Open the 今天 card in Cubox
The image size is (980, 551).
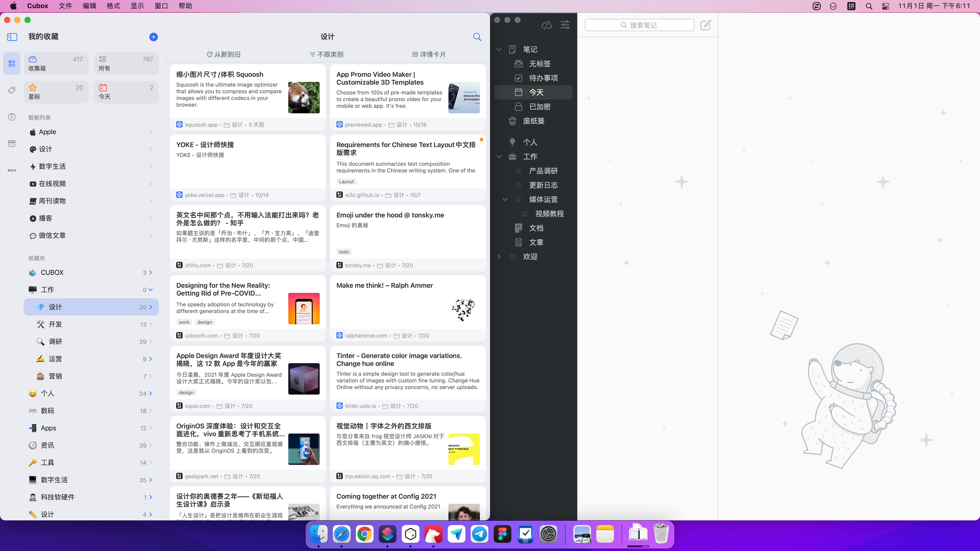[126, 92]
